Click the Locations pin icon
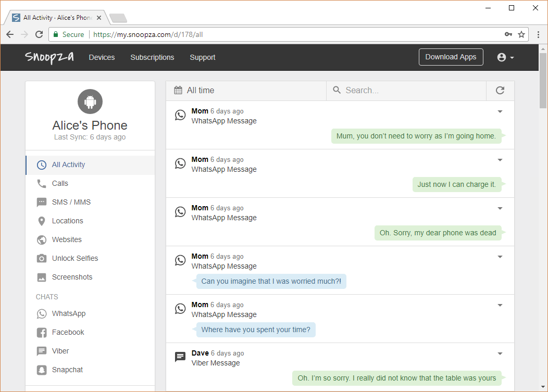This screenshot has height=392, width=548. click(42, 221)
